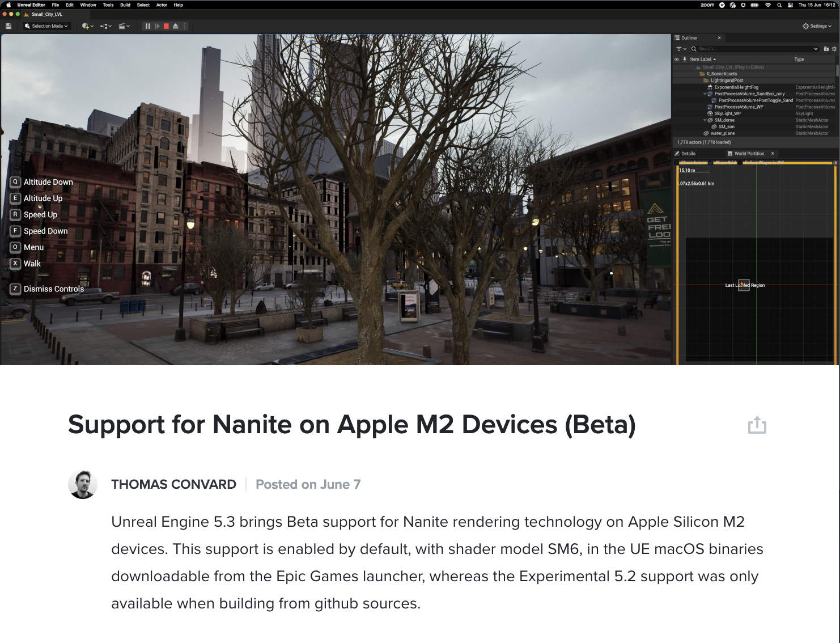The image size is (840, 643).
Task: Select the LightingandPost folder
Action: point(754,81)
